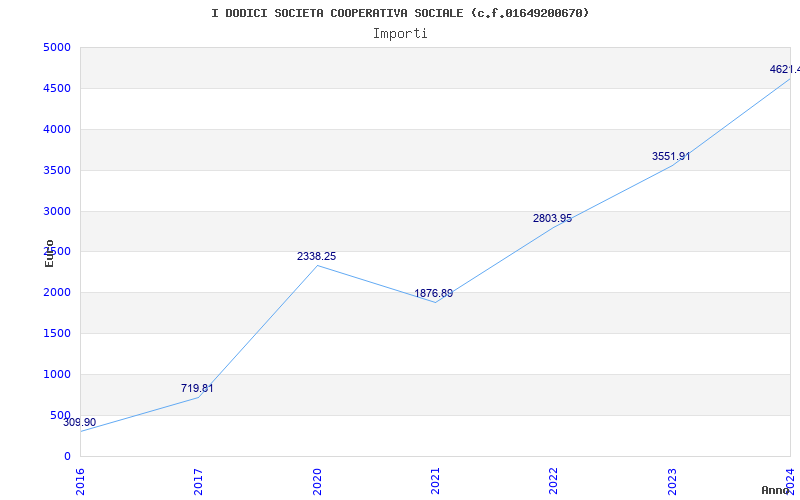Click the 1876.89 data point label
The height and width of the screenshot is (500, 800).
(x=434, y=294)
